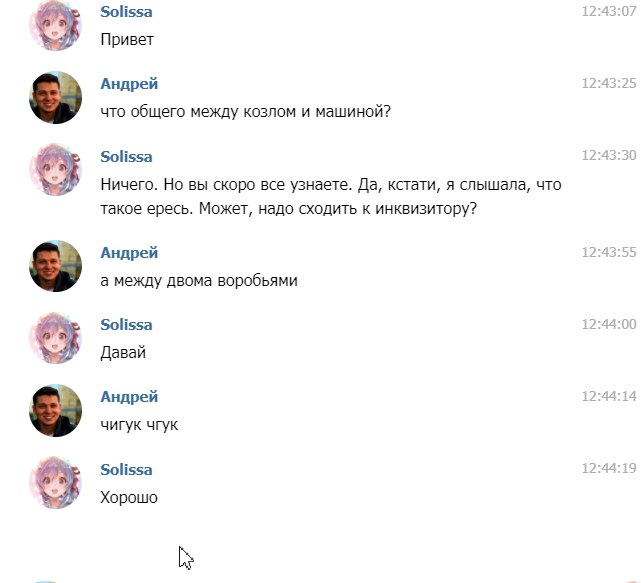Open Андрей's name above чигук чгук

coord(129,397)
